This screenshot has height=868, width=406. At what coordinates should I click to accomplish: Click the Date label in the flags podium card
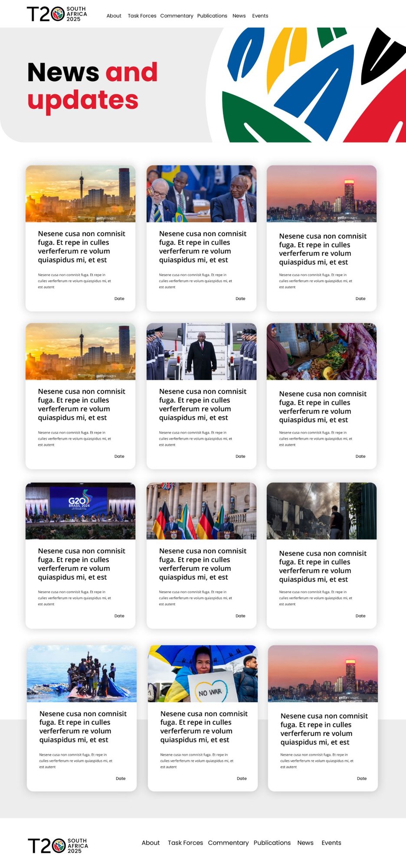tap(240, 616)
